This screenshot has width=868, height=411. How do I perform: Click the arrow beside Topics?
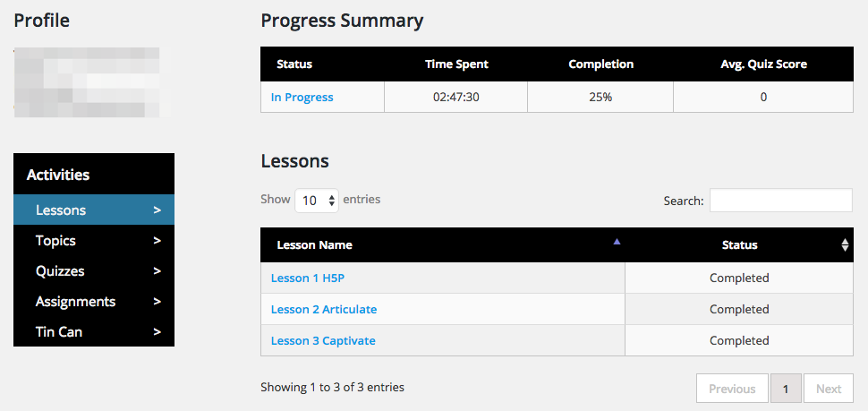coord(157,241)
